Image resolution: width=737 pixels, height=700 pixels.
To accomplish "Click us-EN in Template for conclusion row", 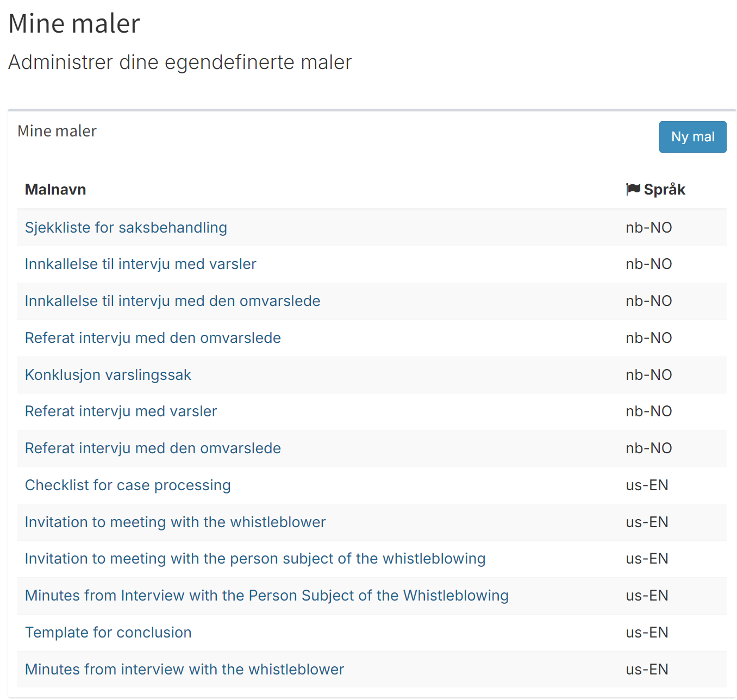I will click(647, 633).
